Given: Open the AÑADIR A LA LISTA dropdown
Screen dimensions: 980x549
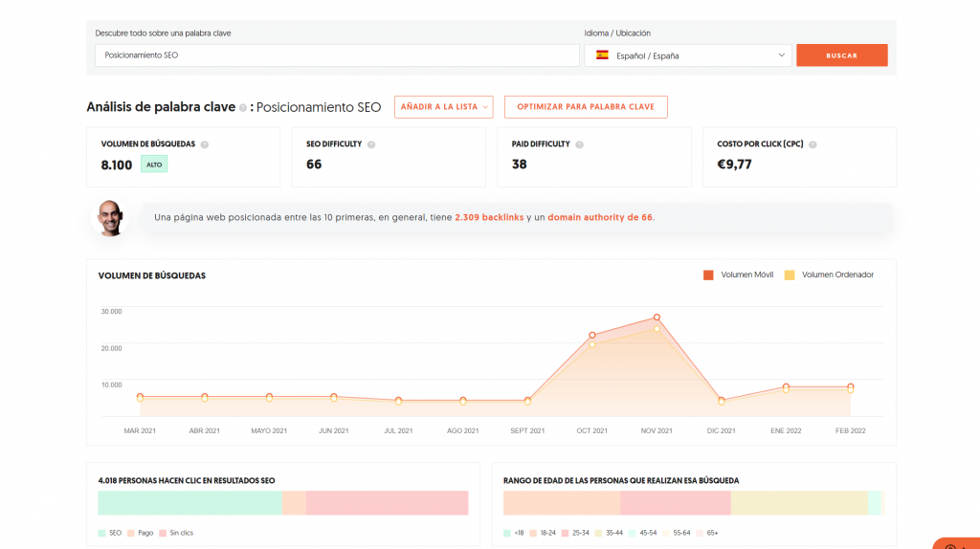Looking at the screenshot, I should pos(443,107).
